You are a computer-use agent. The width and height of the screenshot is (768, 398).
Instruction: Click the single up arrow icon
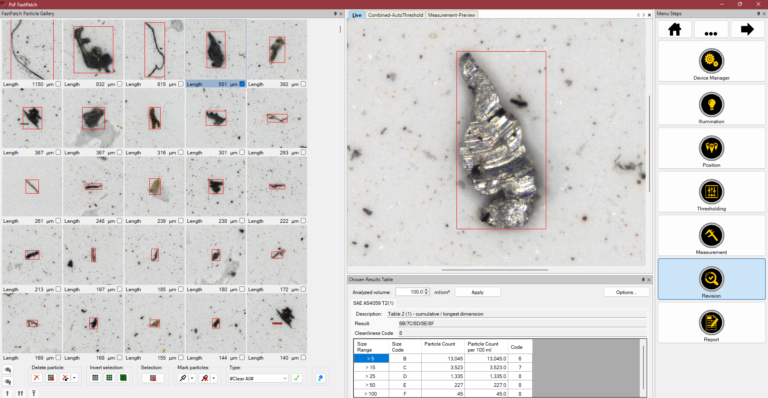coord(7,393)
